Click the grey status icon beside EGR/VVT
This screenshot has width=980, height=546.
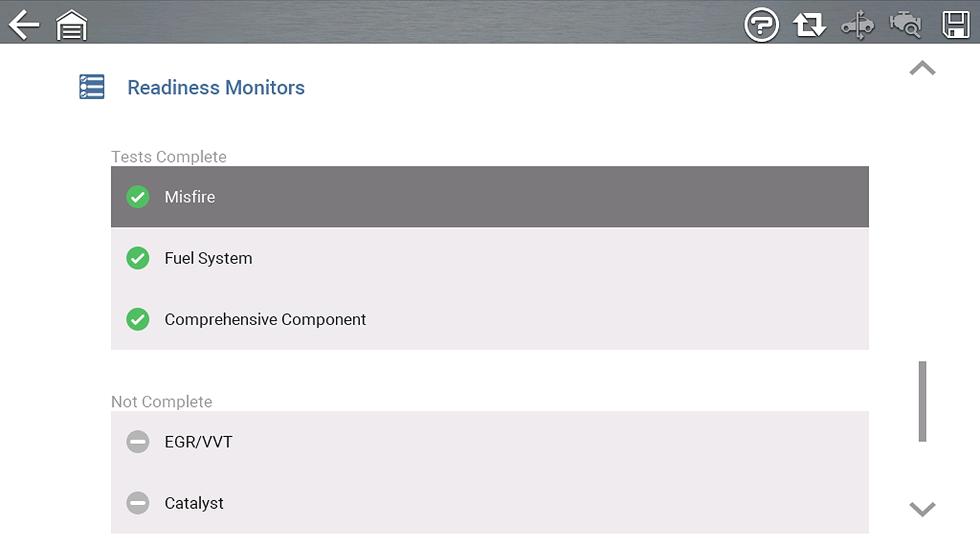click(138, 442)
